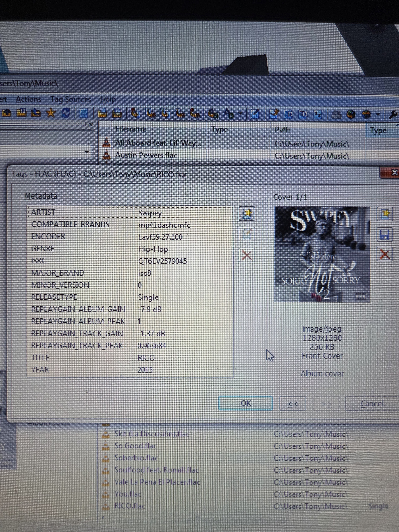
Task: Open the case conversion dropdown arrow
Action: tap(240, 113)
